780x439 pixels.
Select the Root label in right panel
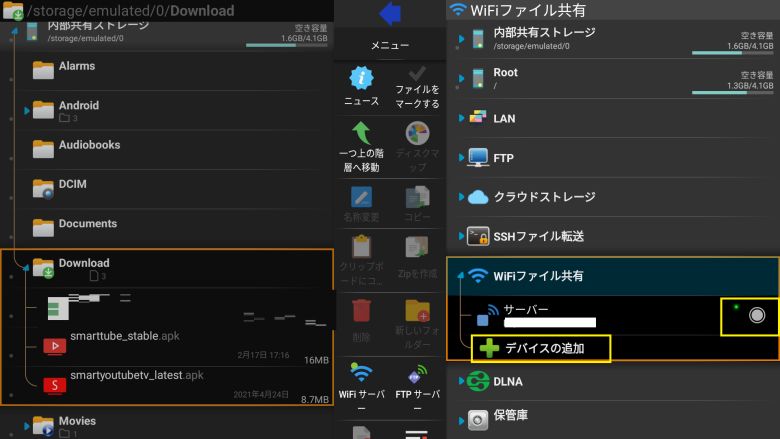505,73
